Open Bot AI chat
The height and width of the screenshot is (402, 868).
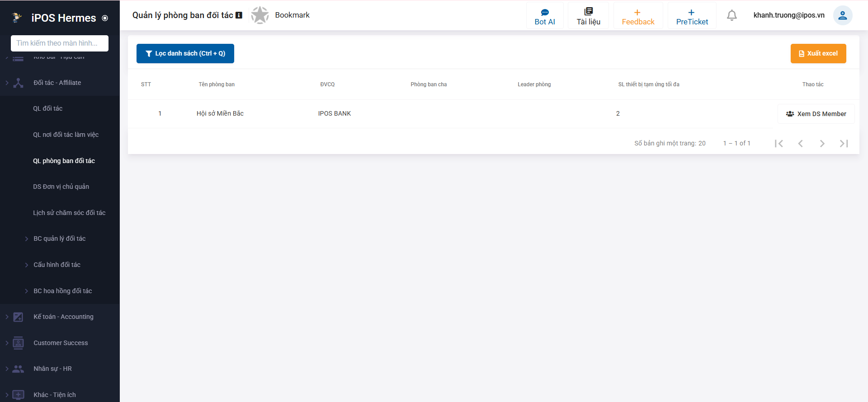(545, 17)
